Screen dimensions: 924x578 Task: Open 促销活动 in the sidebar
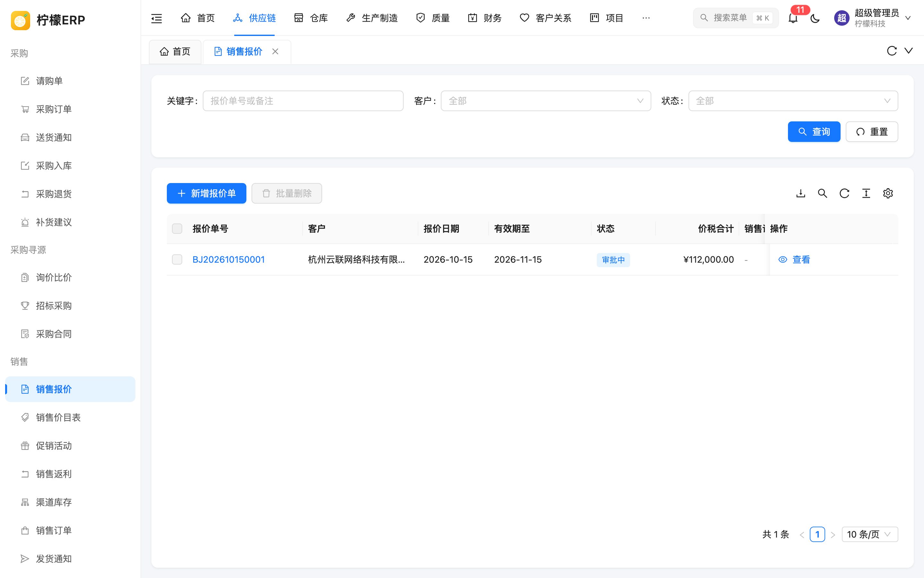[x=70, y=446]
